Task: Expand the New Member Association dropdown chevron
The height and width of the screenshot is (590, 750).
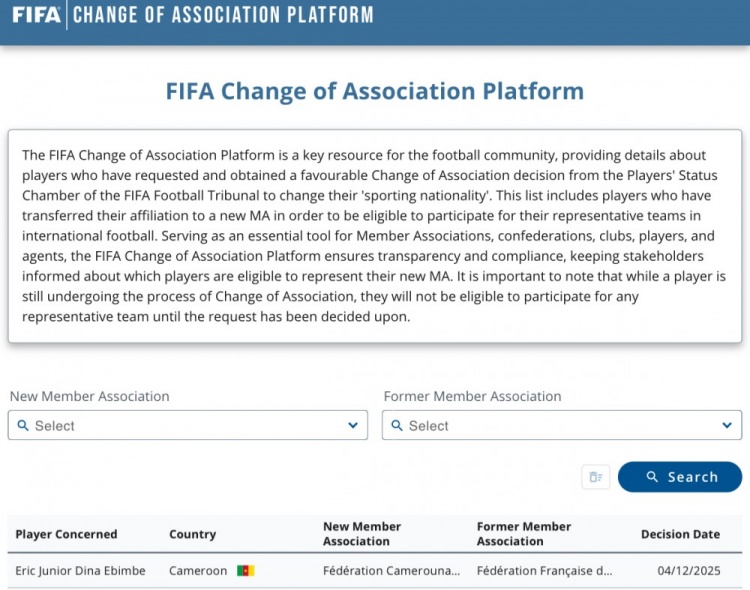Action: tap(353, 425)
